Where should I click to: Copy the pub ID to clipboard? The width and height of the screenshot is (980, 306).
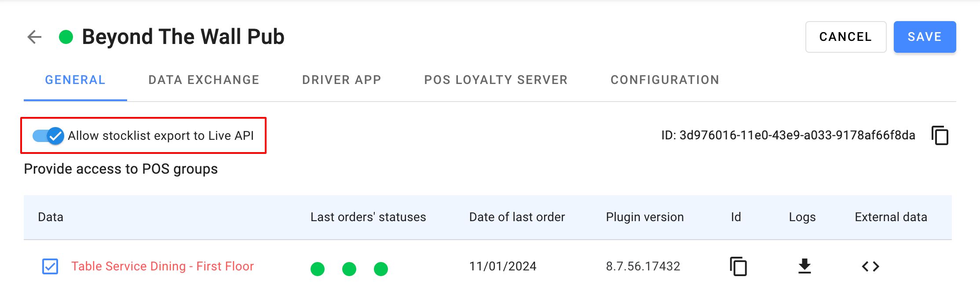click(940, 135)
